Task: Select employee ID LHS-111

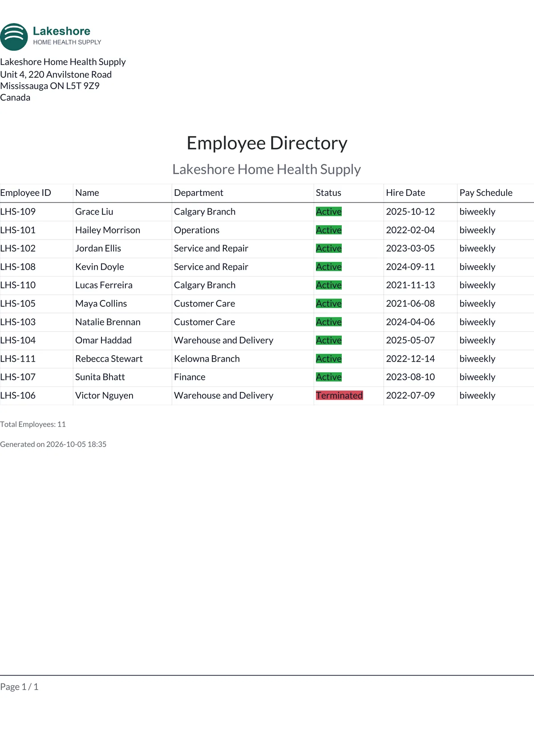Action: click(18, 359)
